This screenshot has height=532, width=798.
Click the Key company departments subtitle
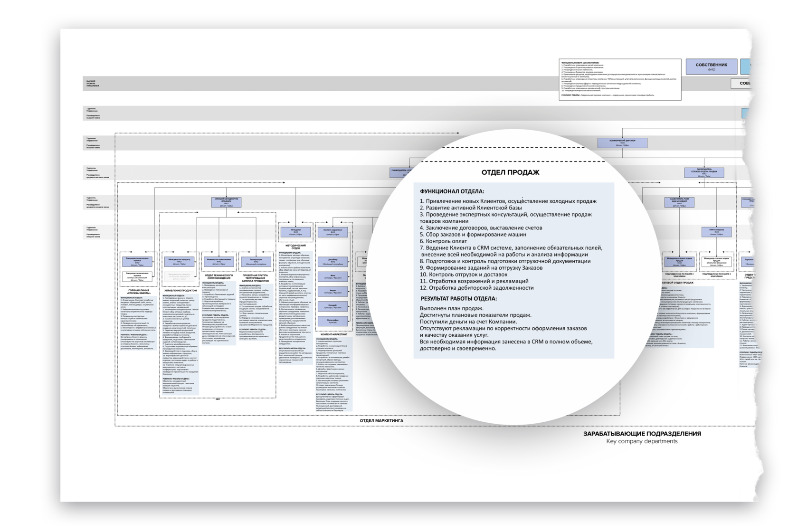tap(642, 441)
